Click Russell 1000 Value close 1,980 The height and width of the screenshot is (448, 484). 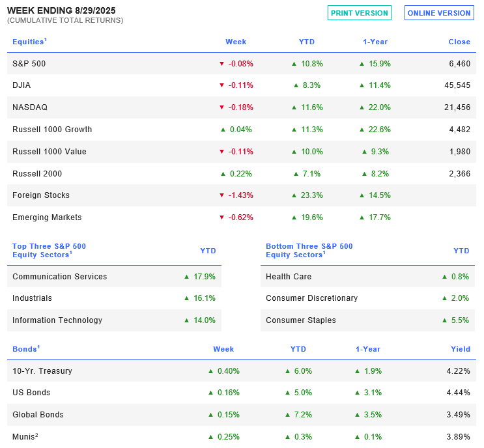tap(460, 152)
